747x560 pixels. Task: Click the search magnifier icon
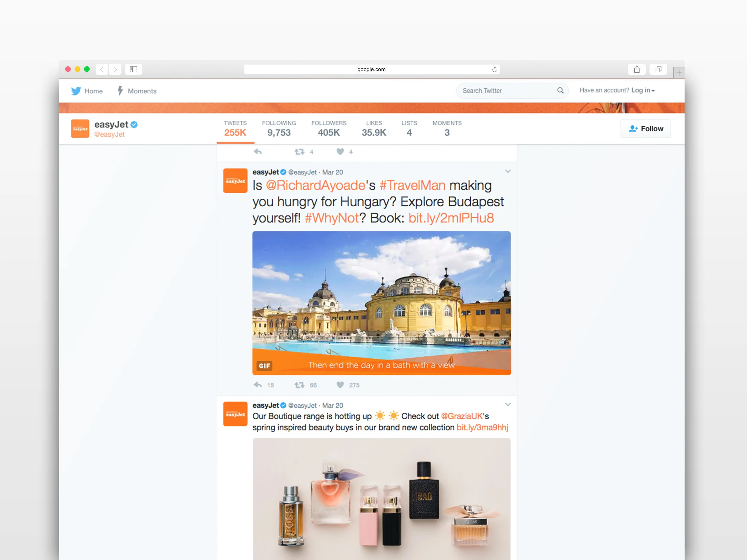560,90
